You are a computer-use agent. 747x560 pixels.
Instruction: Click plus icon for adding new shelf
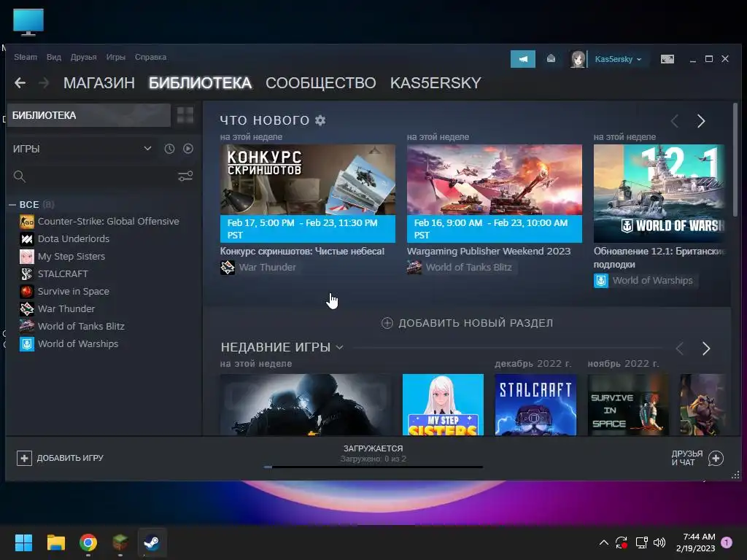(x=387, y=323)
